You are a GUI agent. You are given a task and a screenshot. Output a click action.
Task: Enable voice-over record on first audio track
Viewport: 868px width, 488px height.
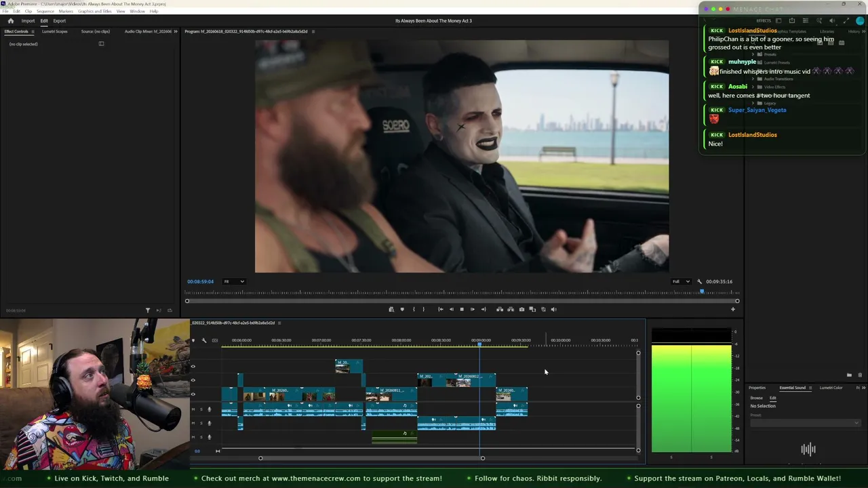coord(210,409)
